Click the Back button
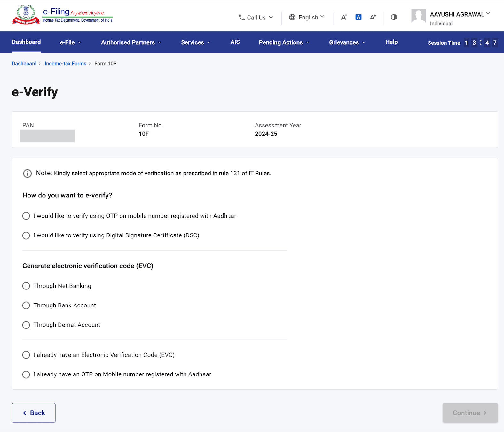 (x=34, y=413)
